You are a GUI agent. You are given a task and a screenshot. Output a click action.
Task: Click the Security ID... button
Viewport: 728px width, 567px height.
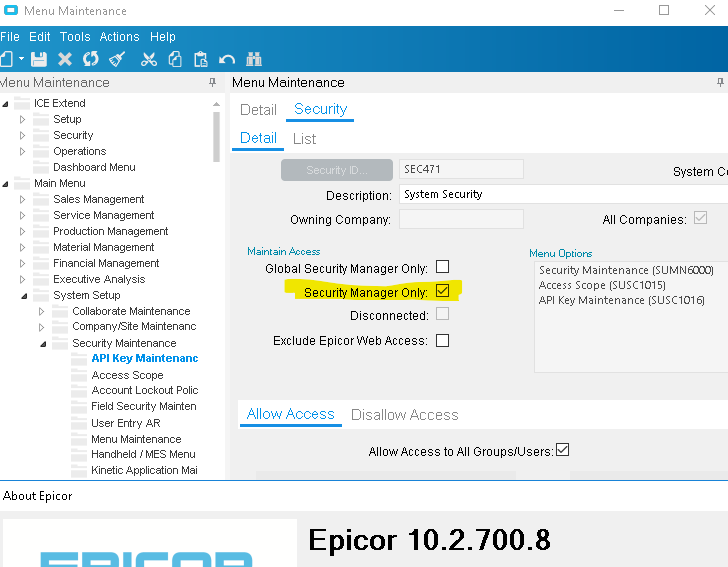tap(337, 170)
